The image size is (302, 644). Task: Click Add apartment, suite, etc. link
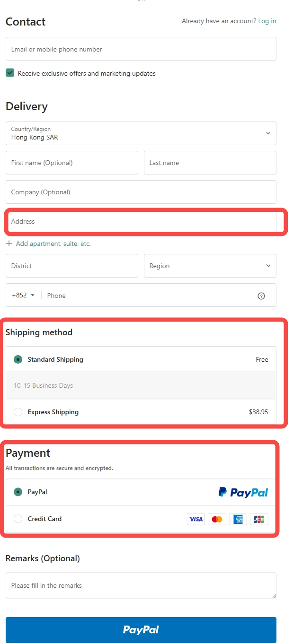tap(53, 244)
